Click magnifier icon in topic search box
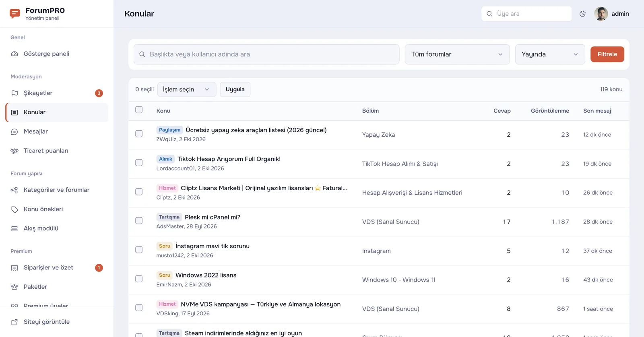 pos(142,54)
